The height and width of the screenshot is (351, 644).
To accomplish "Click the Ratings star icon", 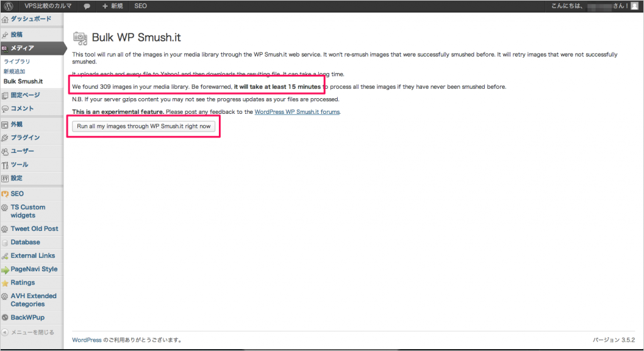I will tap(5, 283).
